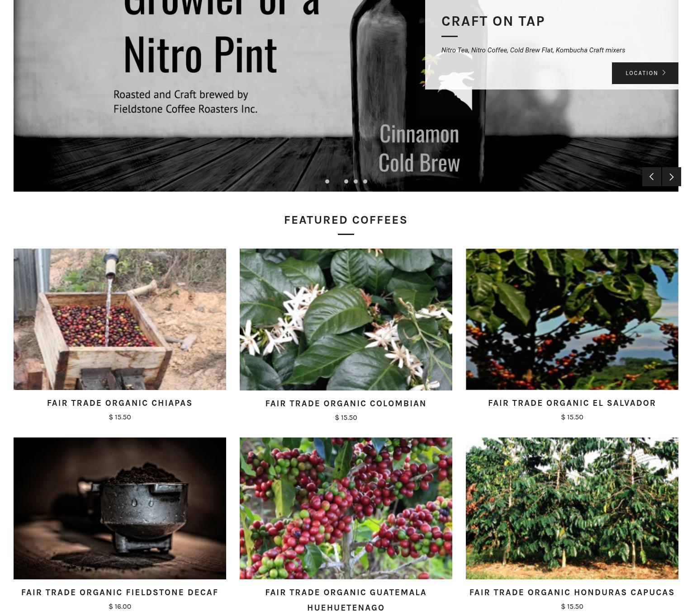The width and height of the screenshot is (692, 616).
Task: Open Honduras Capucas coffee trees image
Action: pos(572,508)
